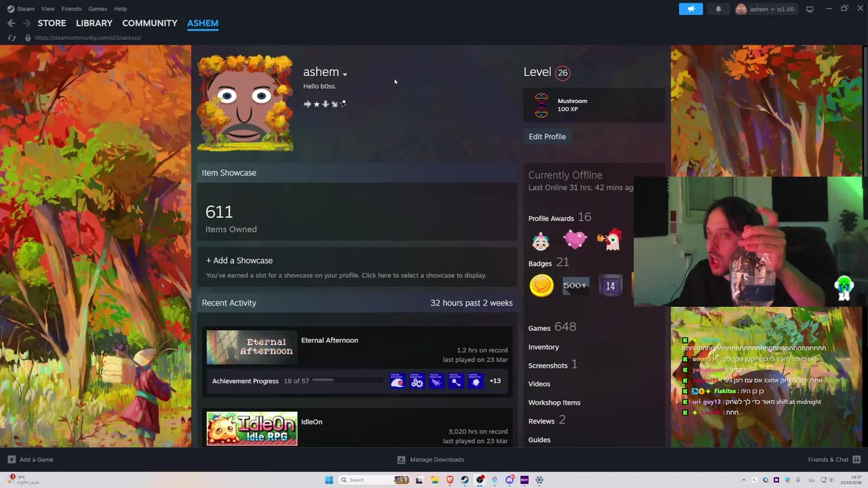Open Discord from taskbar
The height and width of the screenshot is (488, 868).
tap(509, 480)
